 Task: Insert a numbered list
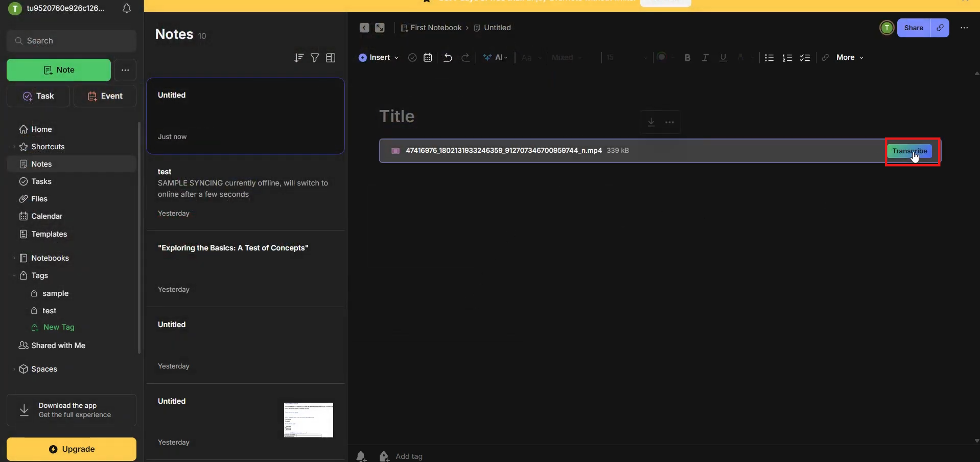point(787,58)
